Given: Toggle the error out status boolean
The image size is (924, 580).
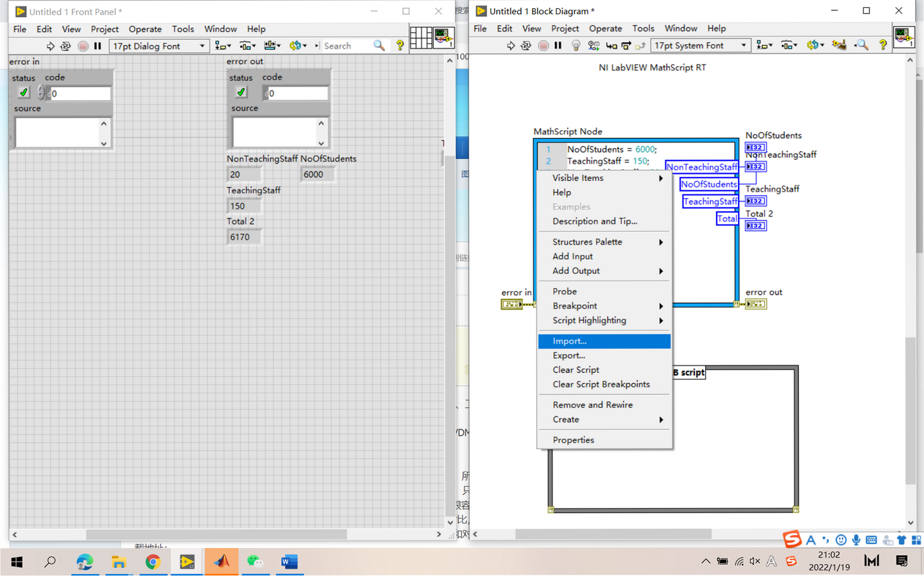Looking at the screenshot, I should (240, 92).
